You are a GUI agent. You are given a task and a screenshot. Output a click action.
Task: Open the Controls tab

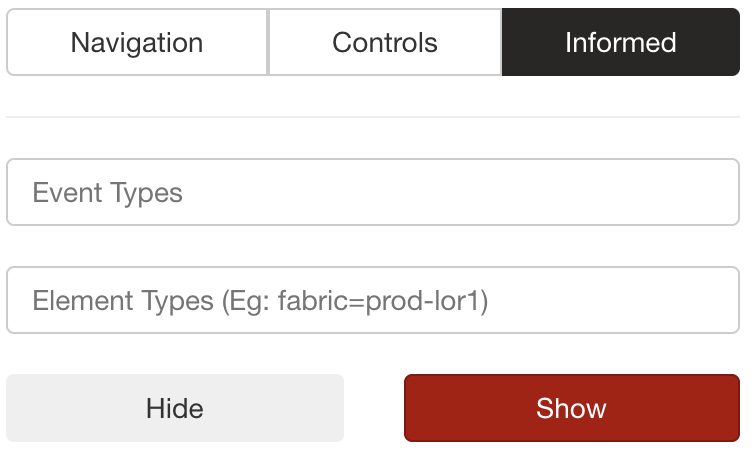pyautogui.click(x=385, y=43)
